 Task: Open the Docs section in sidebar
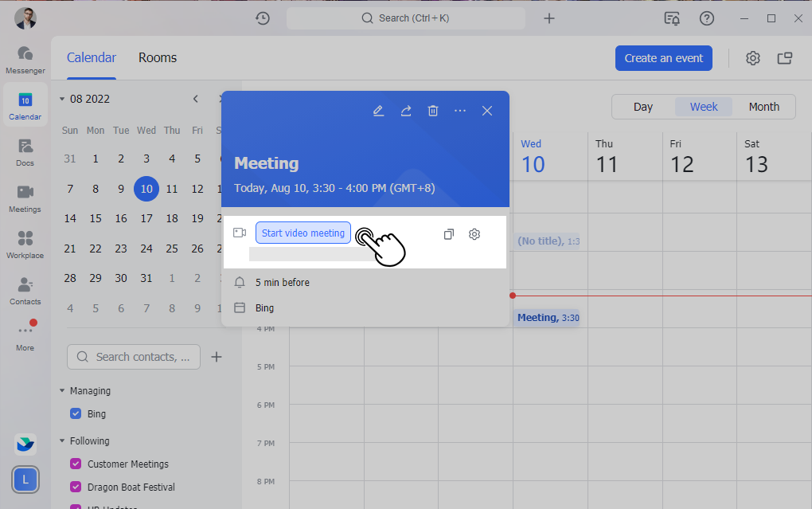(x=25, y=153)
